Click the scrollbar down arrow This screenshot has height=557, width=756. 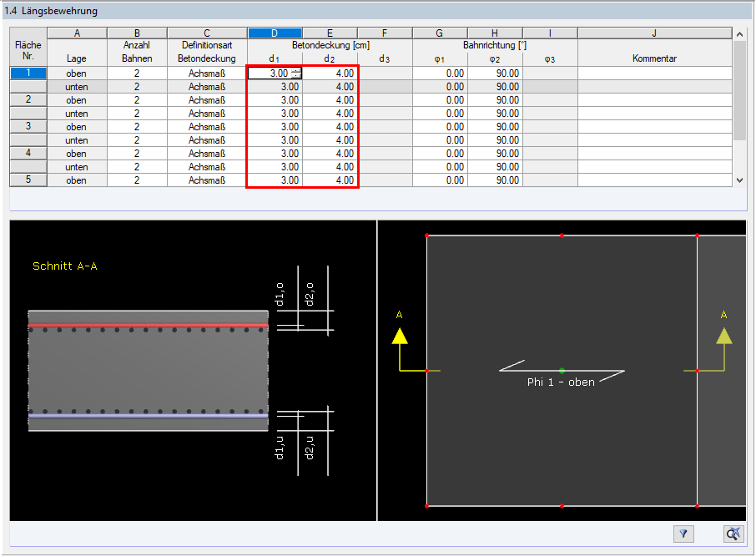coord(738,180)
